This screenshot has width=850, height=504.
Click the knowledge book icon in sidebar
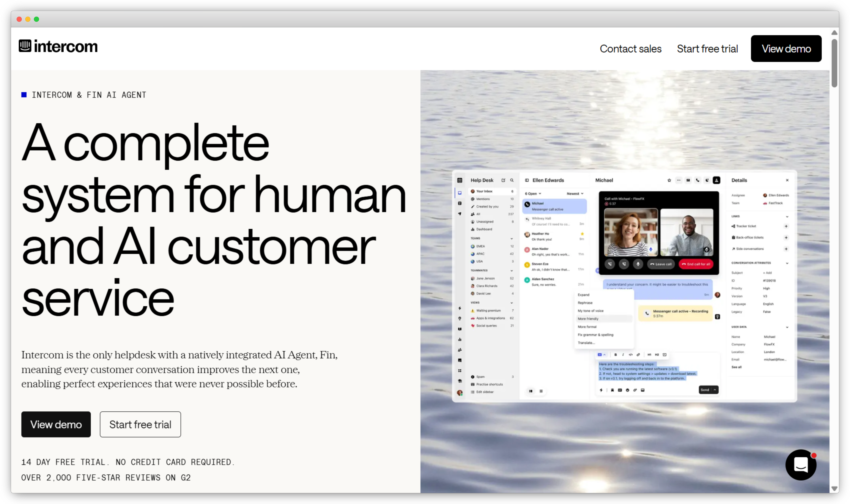click(460, 329)
